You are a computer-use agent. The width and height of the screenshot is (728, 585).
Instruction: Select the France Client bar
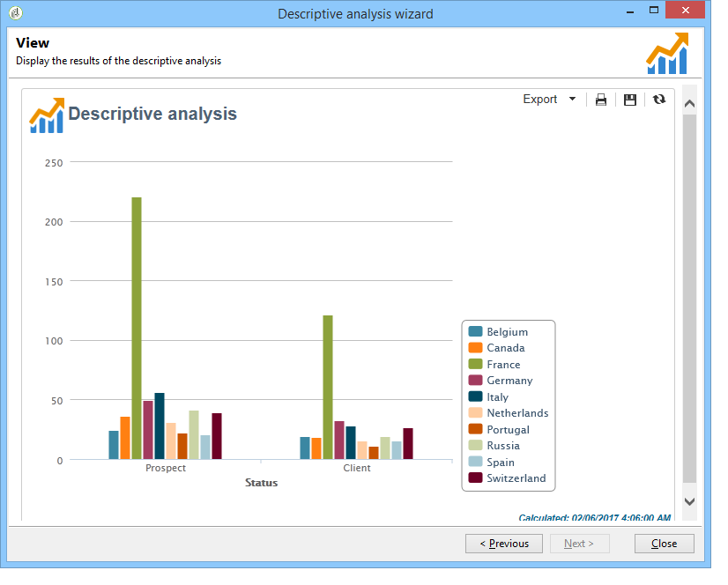coord(328,388)
